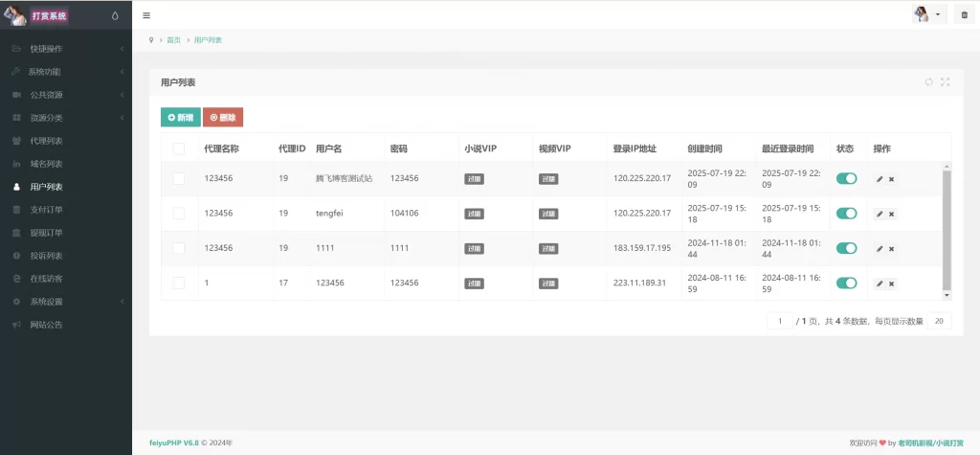Expand the 快捷操作 sidebar menu
Image resolution: width=980 pixels, height=455 pixels.
pos(65,49)
